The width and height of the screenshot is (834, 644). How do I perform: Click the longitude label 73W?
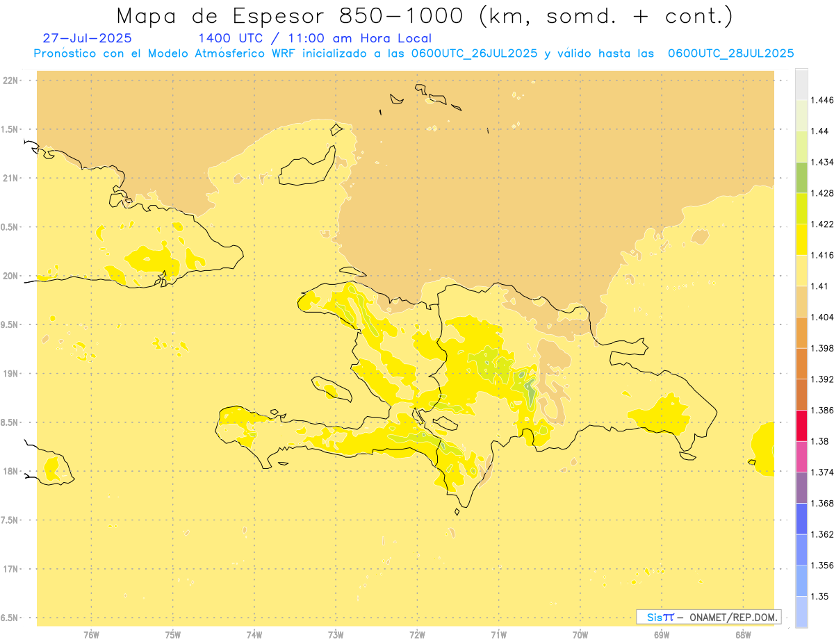pyautogui.click(x=336, y=635)
